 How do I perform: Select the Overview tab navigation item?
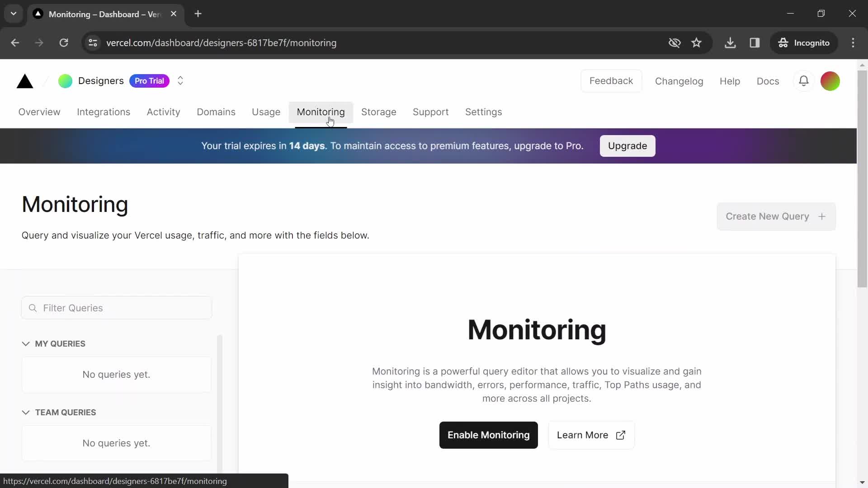coord(39,112)
